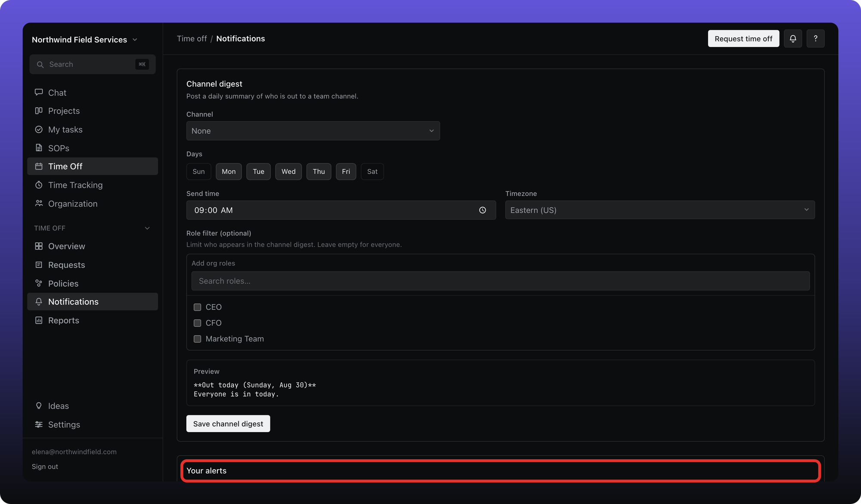The height and width of the screenshot is (504, 861).
Task: Click the Sign out link
Action: [45, 467]
